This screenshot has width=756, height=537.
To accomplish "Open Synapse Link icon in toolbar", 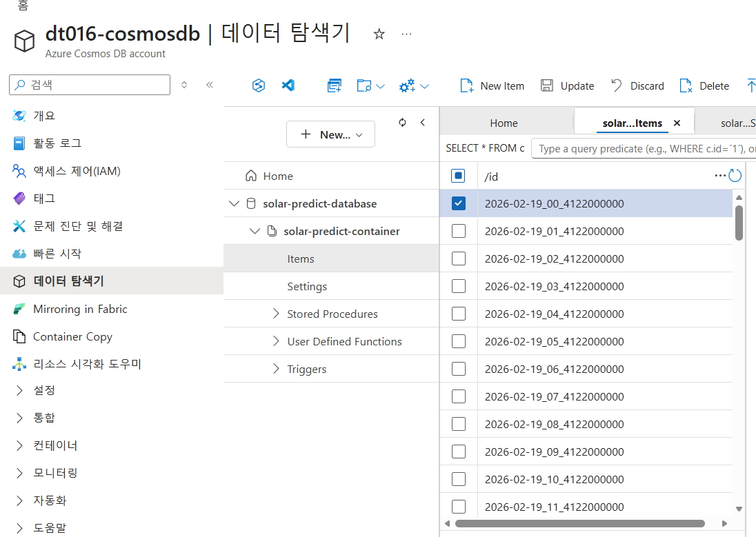I will tap(259, 85).
